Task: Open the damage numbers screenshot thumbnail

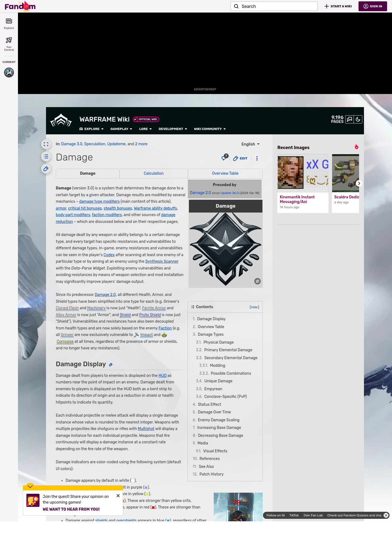Action: [x=238, y=507]
